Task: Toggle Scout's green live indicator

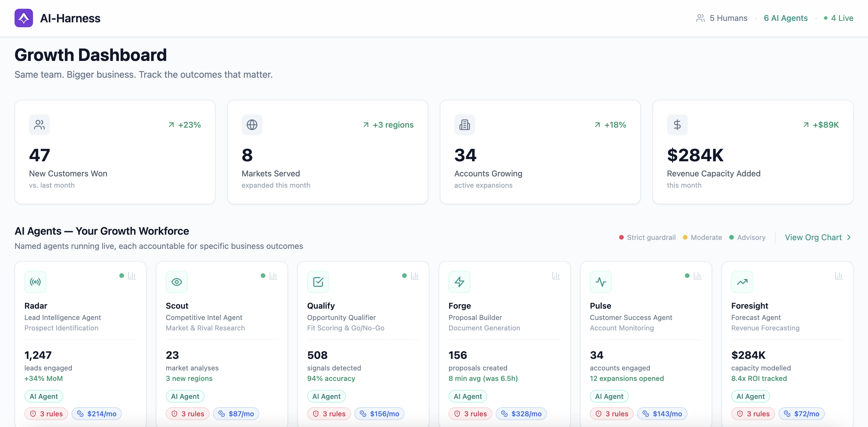Action: tap(263, 276)
